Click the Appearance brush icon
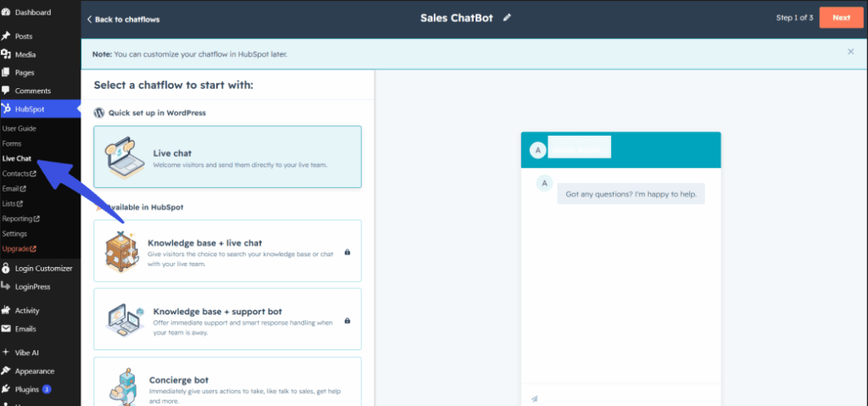Viewport: 868px width, 406px height. point(6,371)
